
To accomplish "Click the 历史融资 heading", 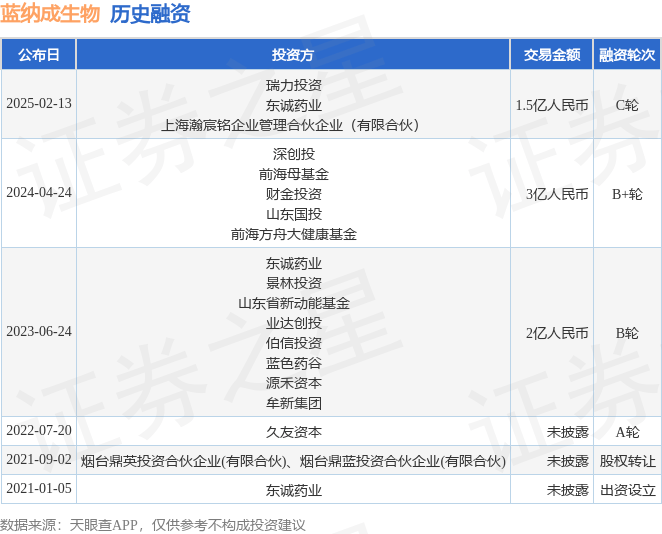I will pyautogui.click(x=150, y=14).
